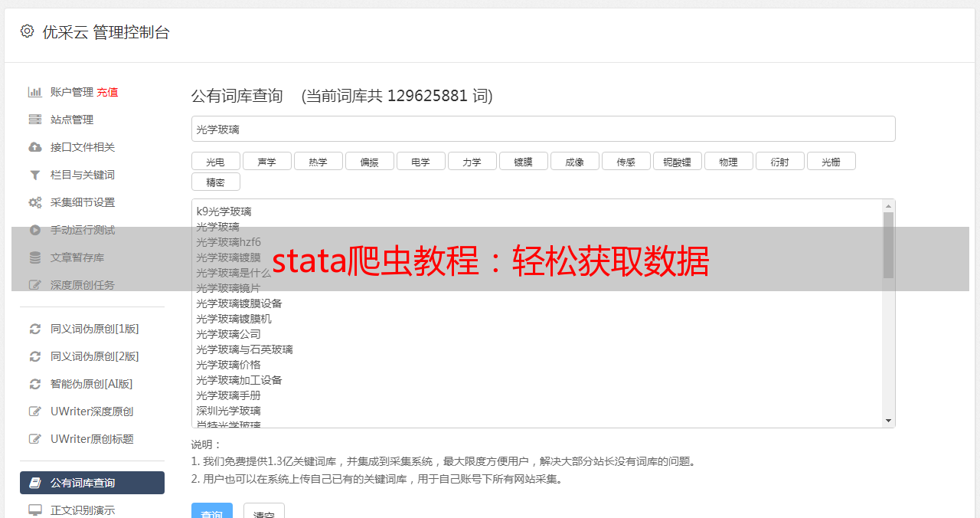Click the gears icon for 采集细节设置
The width and height of the screenshot is (980, 518).
[35, 202]
